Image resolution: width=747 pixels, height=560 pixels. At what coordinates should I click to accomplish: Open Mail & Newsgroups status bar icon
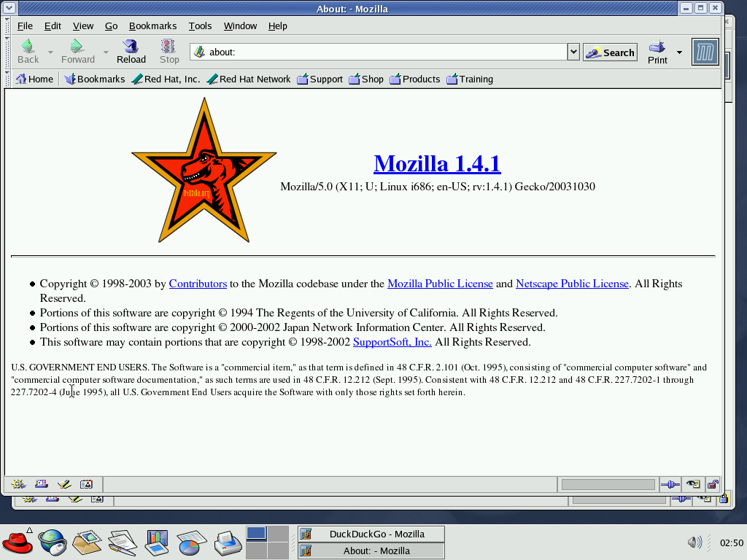(42, 484)
